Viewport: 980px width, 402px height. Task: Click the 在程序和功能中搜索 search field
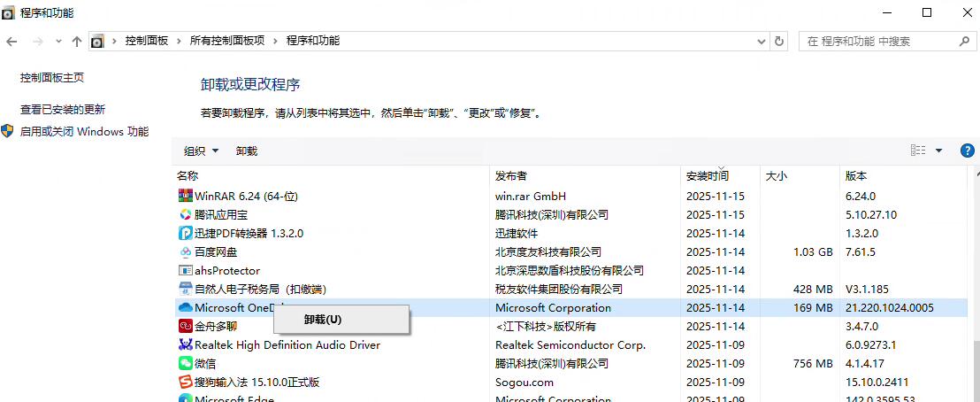(x=876, y=41)
